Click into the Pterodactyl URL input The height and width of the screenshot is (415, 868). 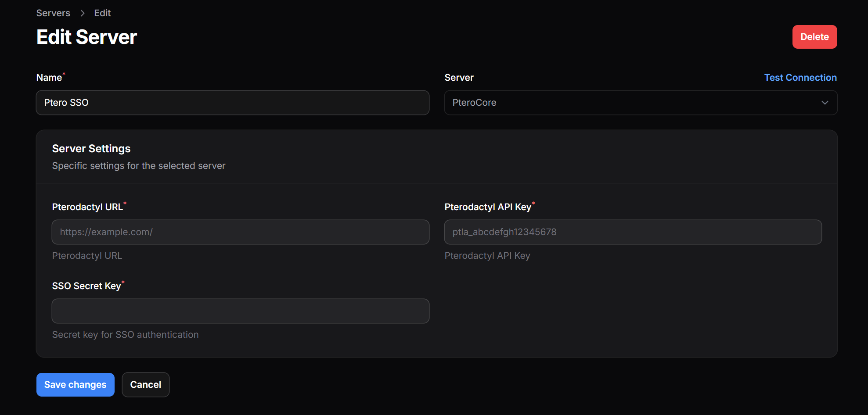(240, 232)
